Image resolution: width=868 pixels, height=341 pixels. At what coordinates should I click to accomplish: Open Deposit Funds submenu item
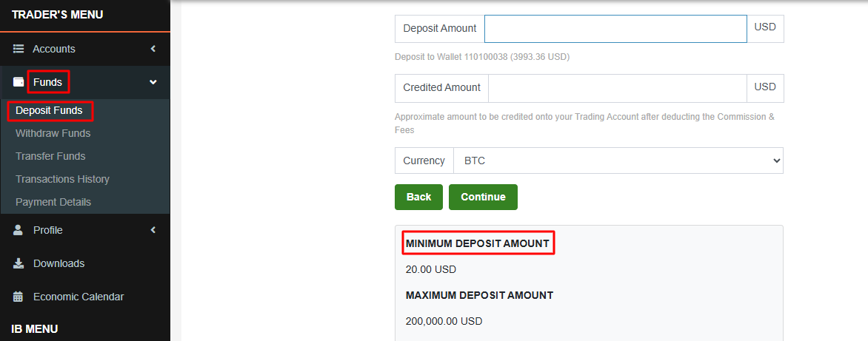(49, 110)
